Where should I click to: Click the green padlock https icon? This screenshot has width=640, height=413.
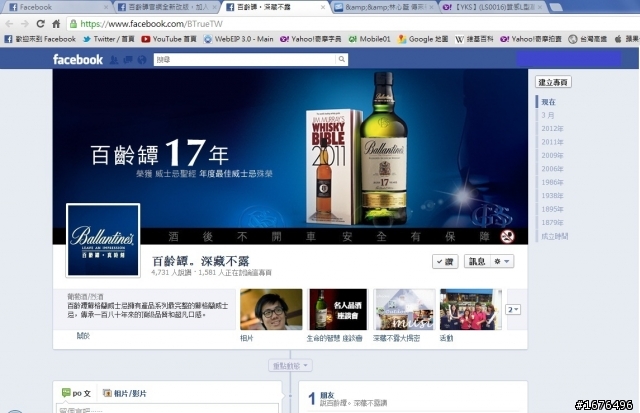[73, 24]
